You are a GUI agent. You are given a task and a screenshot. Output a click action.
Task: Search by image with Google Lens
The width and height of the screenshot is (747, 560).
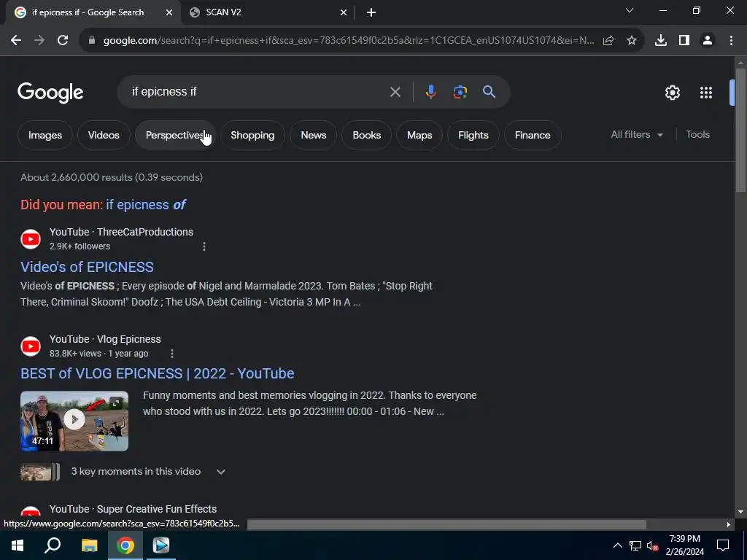point(460,92)
